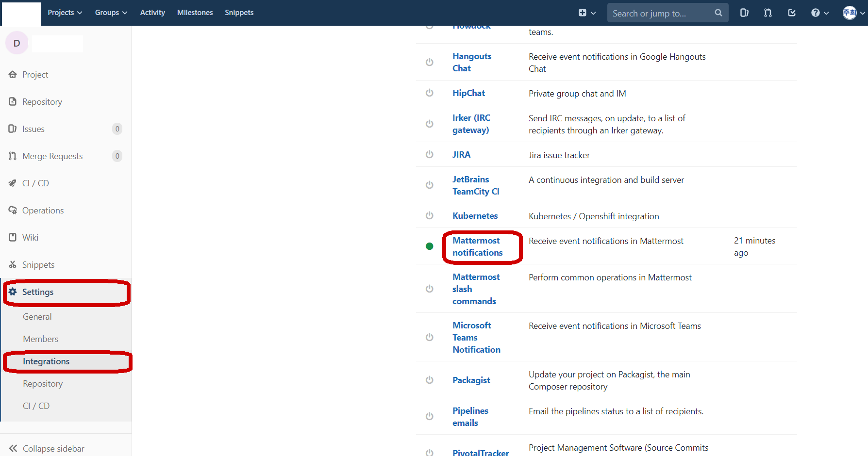Open the Kubernetes integration link
The width and height of the screenshot is (868, 456).
click(x=475, y=215)
